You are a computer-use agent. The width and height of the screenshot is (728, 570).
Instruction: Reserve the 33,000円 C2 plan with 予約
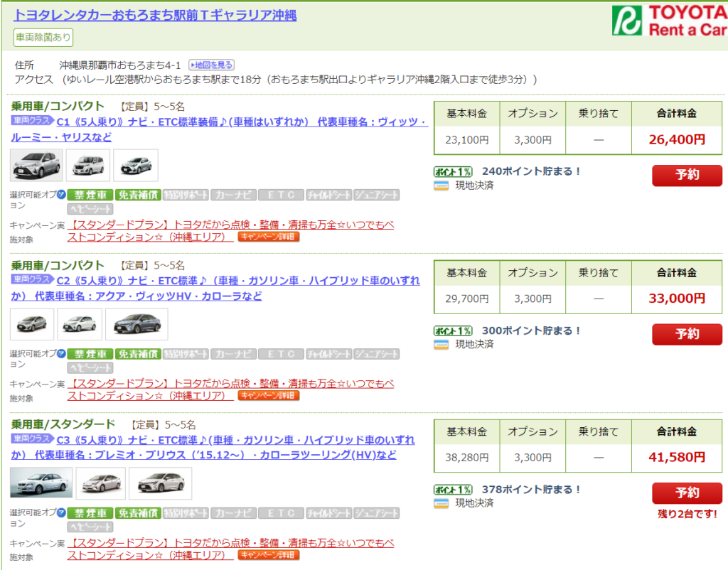tap(687, 334)
